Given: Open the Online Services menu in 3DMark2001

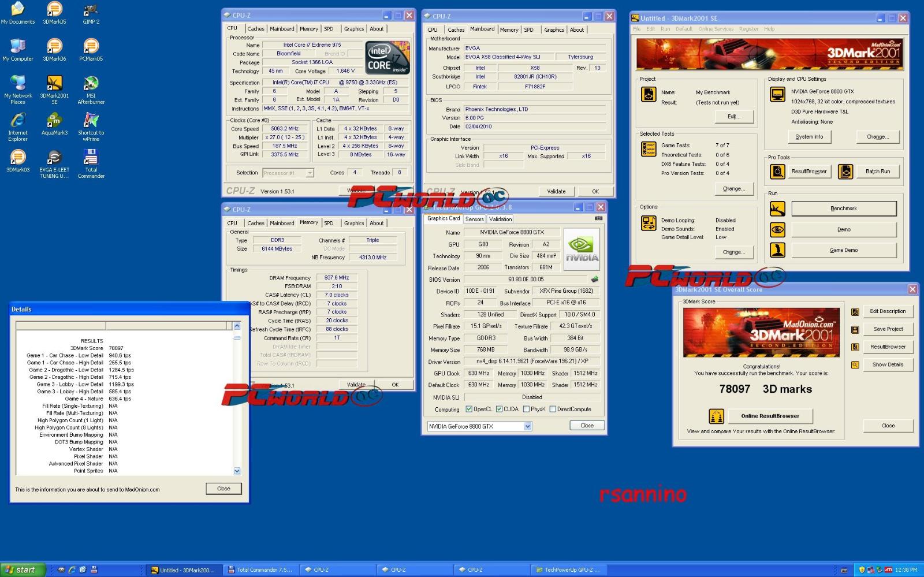Looking at the screenshot, I should click(x=716, y=29).
